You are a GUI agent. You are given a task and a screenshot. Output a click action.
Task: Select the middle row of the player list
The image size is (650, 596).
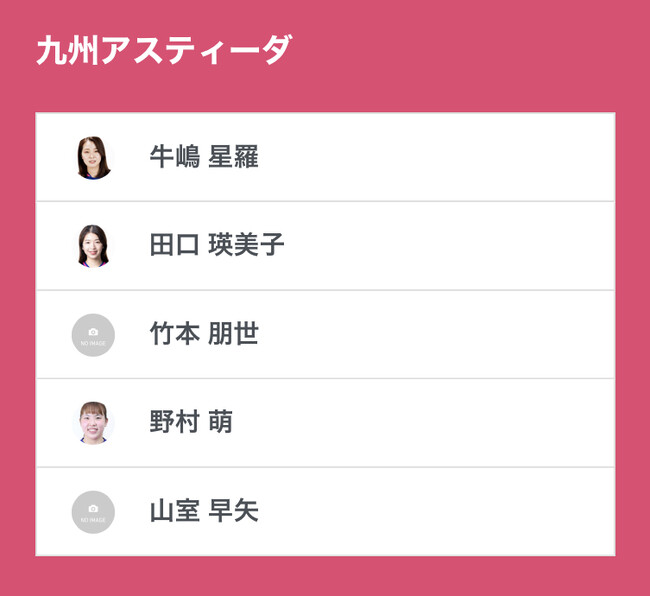click(400, 335)
